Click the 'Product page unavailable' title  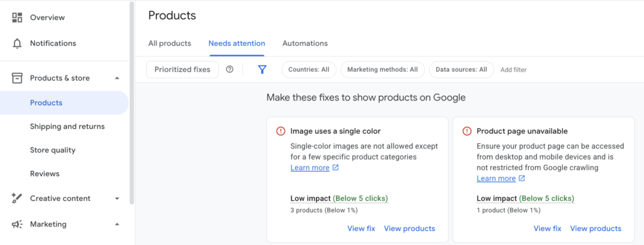[x=522, y=131]
